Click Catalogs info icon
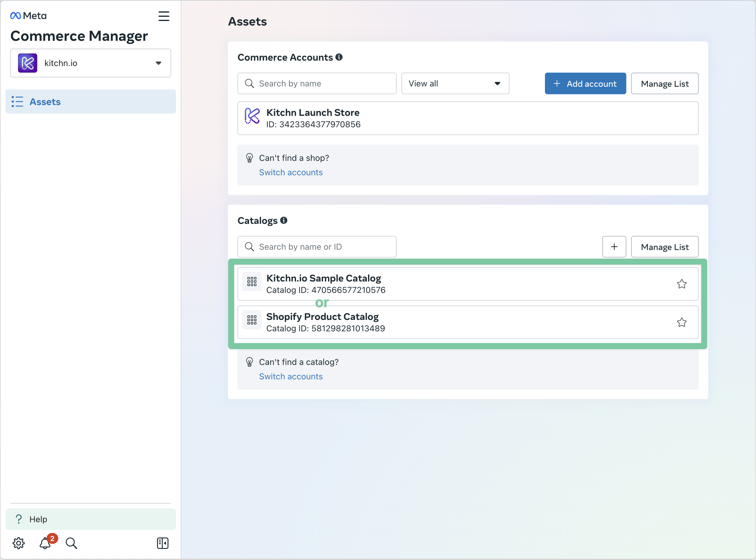The width and height of the screenshot is (756, 560). tap(284, 221)
